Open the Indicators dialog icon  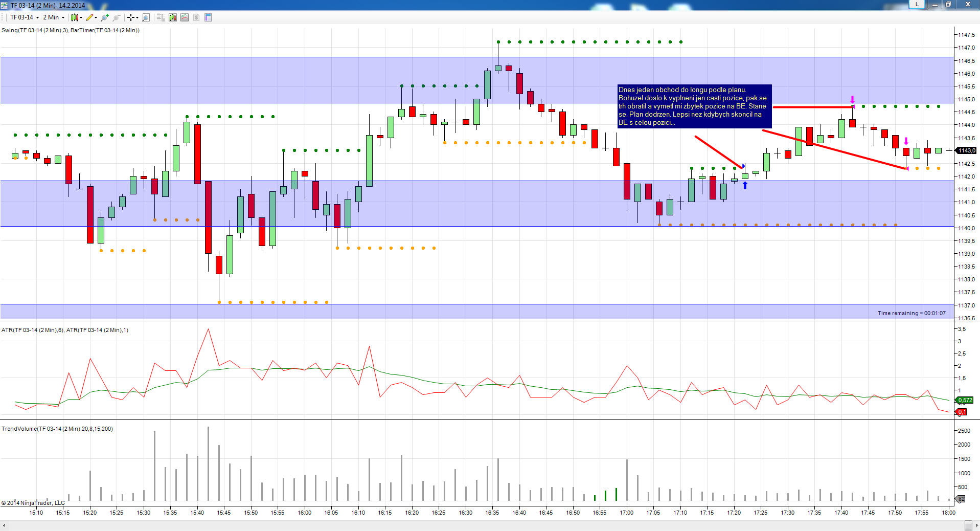click(185, 17)
